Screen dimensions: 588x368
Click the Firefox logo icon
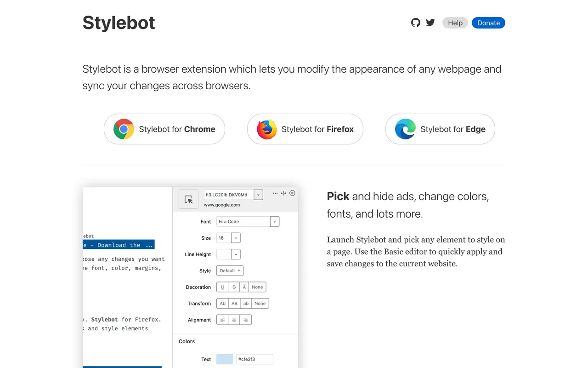point(267,129)
